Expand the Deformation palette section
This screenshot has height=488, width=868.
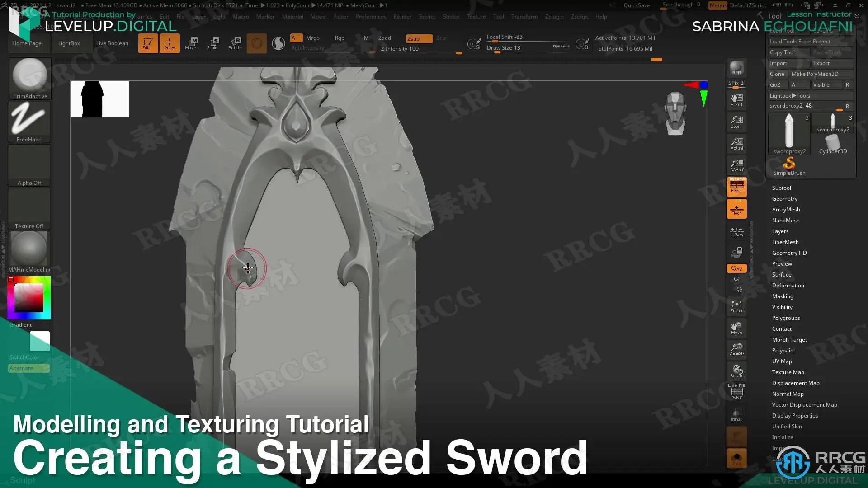[x=788, y=286]
